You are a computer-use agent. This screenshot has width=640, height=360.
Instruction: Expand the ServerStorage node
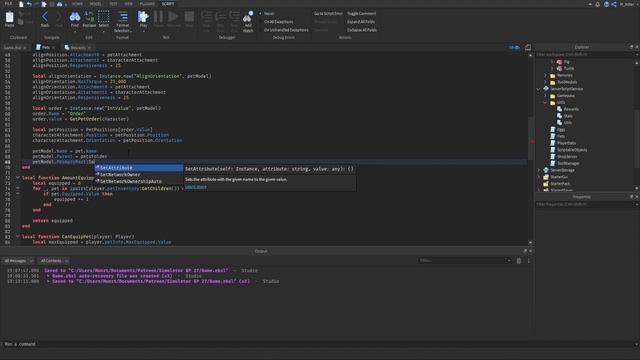[x=538, y=170]
